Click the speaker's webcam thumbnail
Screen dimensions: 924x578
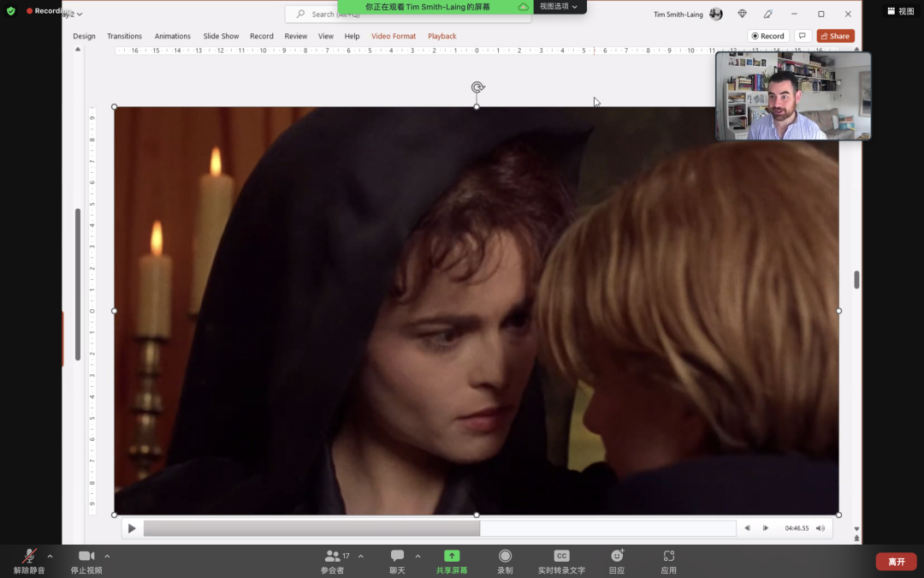point(793,96)
